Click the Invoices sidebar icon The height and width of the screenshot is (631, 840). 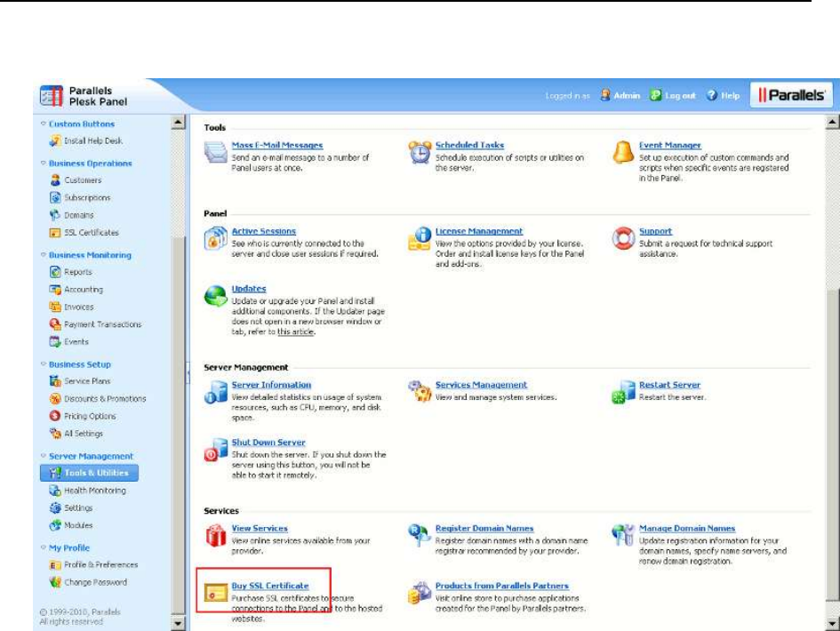(55, 307)
